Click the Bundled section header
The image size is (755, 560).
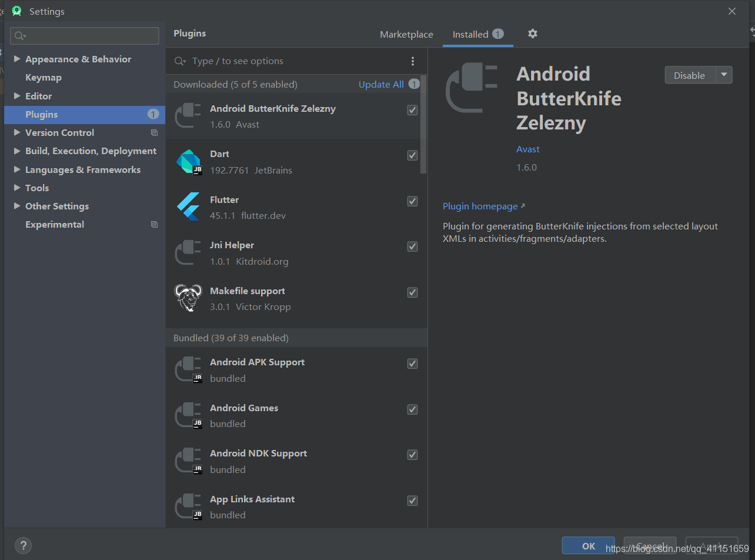click(297, 338)
